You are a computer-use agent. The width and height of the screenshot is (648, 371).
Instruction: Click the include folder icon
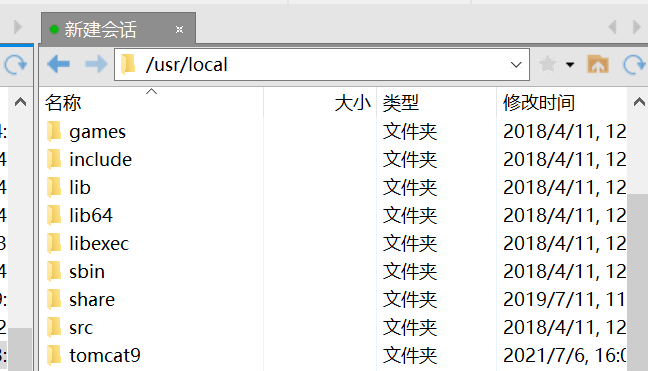[54, 159]
